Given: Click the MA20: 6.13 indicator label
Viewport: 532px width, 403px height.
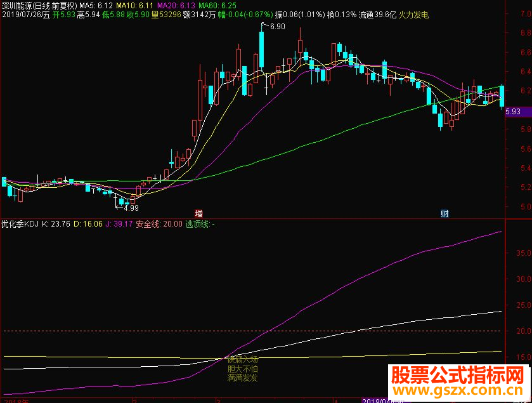Looking at the screenshot, I should click(x=176, y=6).
